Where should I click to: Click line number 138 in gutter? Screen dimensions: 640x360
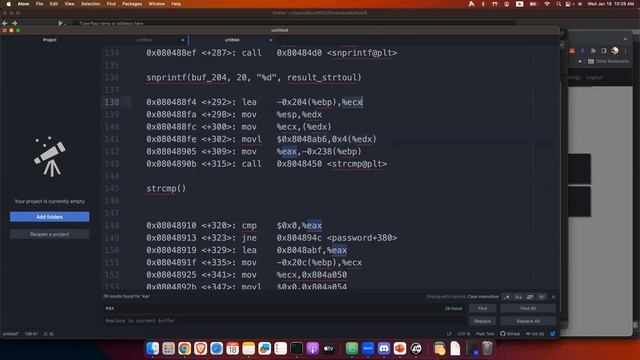click(112, 102)
